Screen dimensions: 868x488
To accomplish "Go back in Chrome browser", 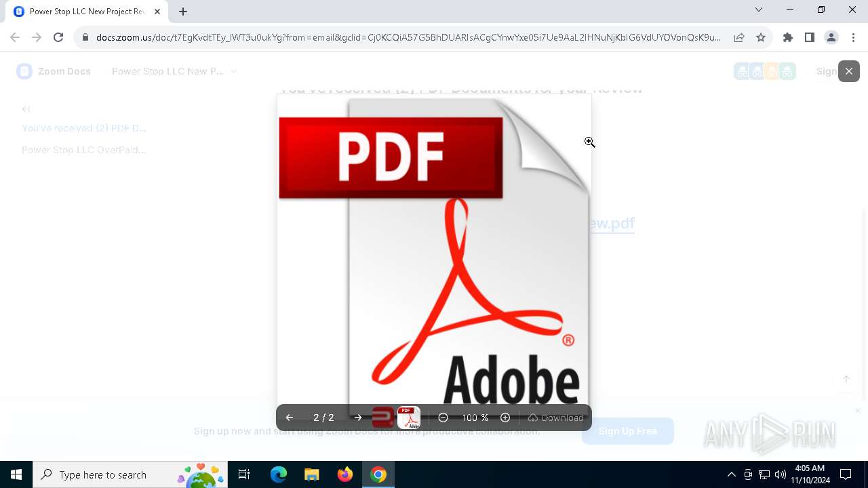I will (15, 37).
